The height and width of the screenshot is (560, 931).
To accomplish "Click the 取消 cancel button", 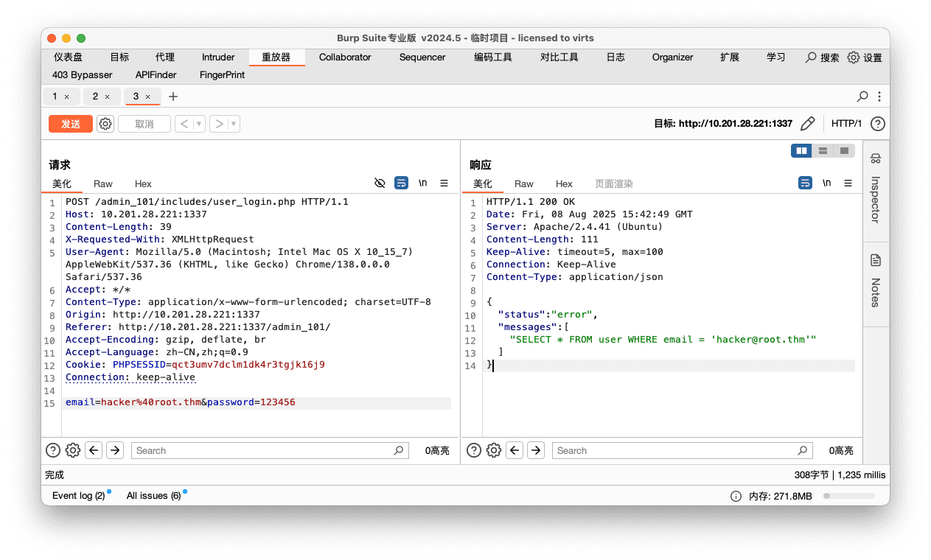I will [144, 124].
